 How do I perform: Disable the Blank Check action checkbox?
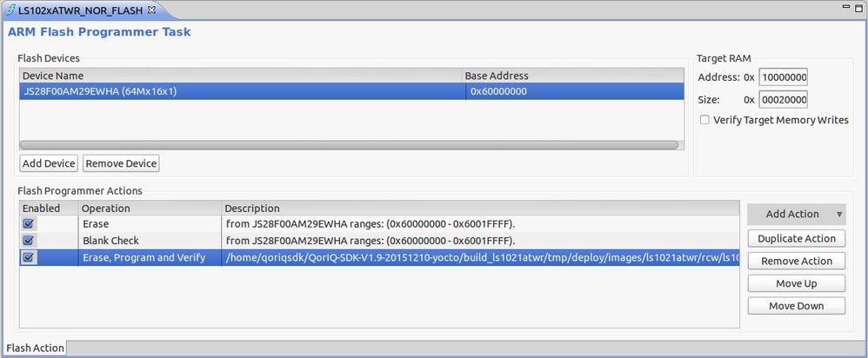click(29, 241)
